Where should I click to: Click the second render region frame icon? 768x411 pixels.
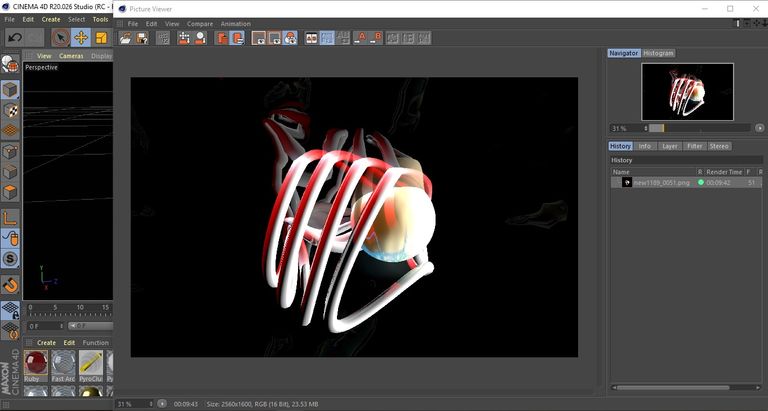pos(274,38)
